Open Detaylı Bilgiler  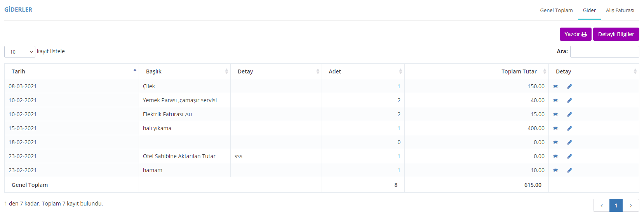(x=616, y=34)
